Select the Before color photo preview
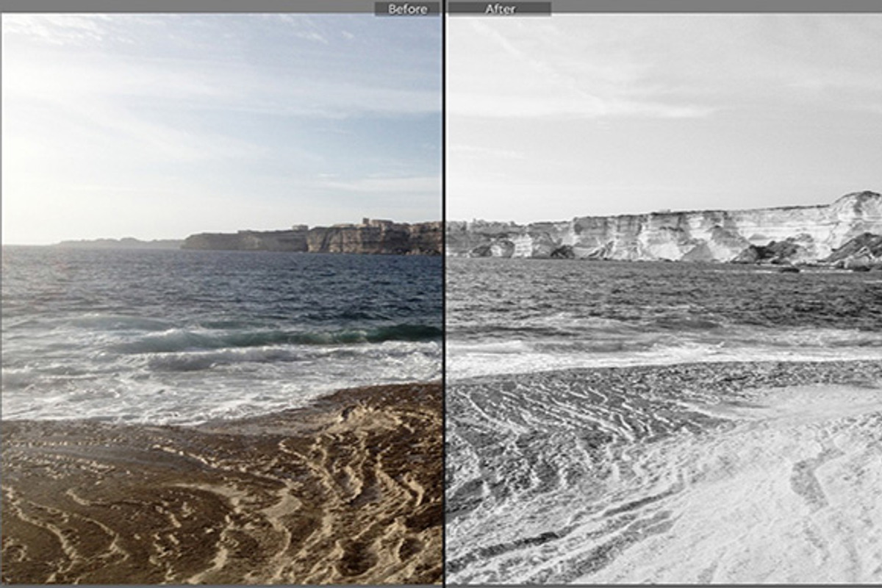This screenshot has height=588, width=882. (221, 298)
